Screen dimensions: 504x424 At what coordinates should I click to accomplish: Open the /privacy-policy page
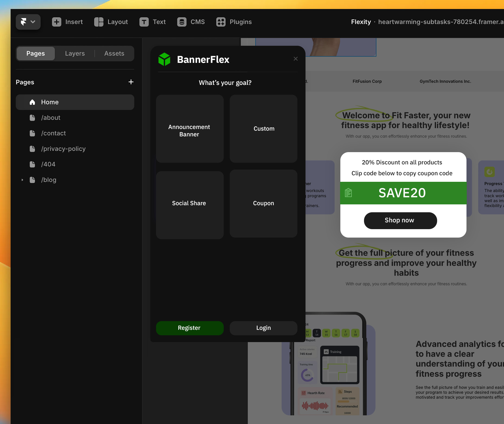tap(75, 149)
